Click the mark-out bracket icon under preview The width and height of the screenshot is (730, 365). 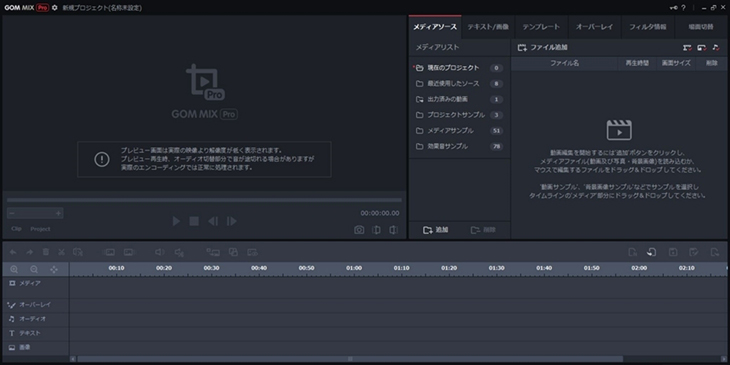[x=394, y=230]
